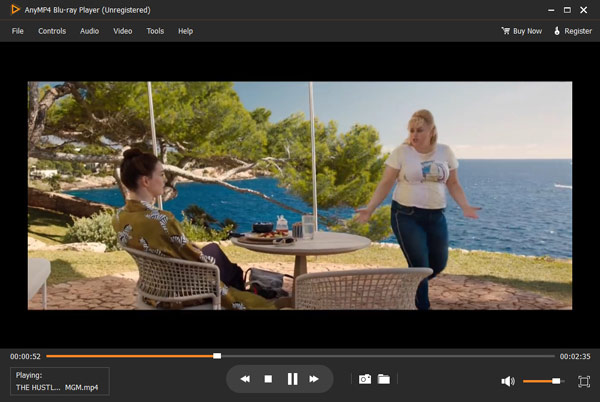Viewport: 600px width, 402px height.
Task: Open the File menu
Action: [18, 31]
